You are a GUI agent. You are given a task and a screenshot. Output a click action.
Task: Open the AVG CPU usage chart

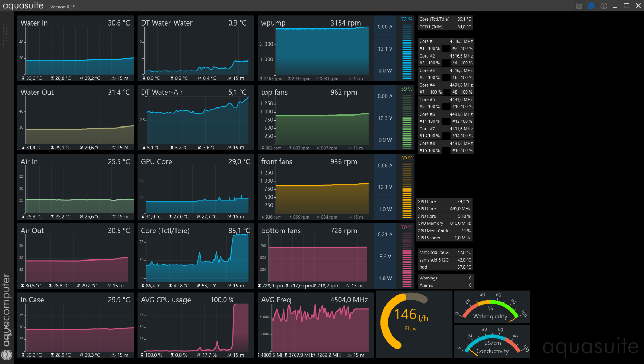pyautogui.click(x=195, y=325)
